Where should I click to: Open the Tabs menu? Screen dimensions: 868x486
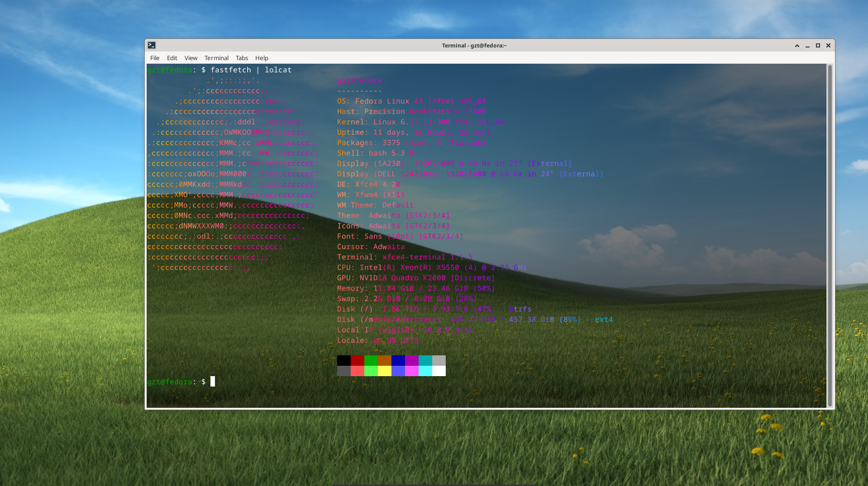click(242, 58)
